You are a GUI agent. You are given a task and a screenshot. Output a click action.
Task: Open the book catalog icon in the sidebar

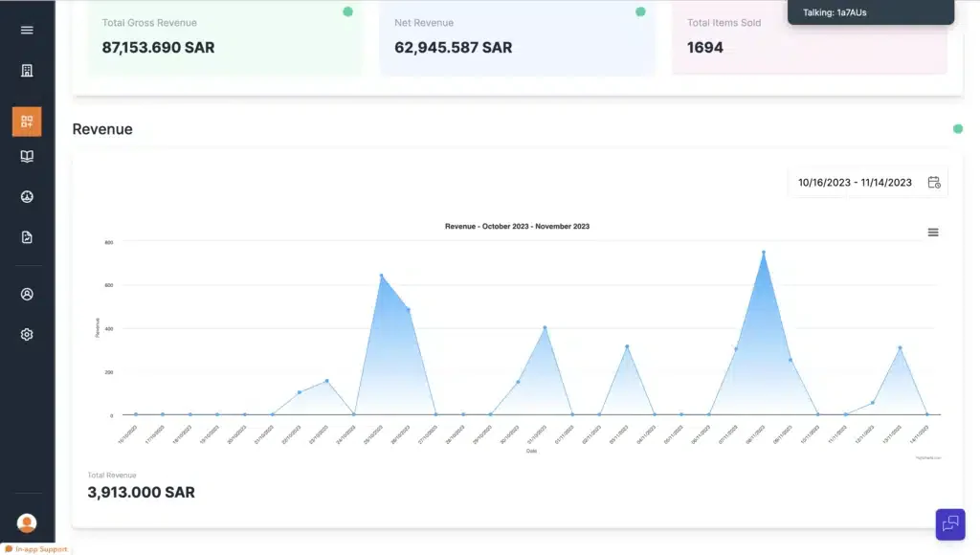coord(27,156)
